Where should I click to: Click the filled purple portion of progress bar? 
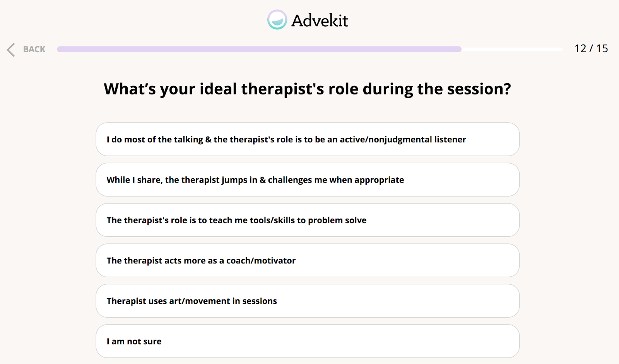coord(259,49)
